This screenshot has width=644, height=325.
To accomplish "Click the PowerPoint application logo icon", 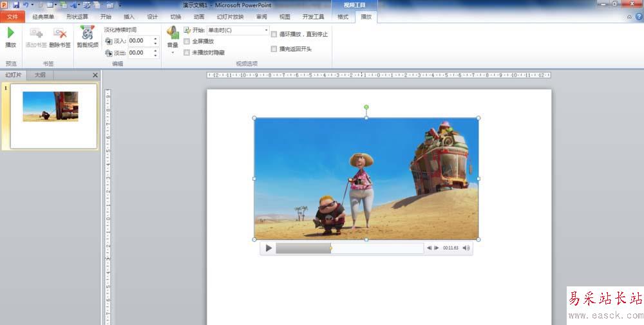I will (5, 5).
